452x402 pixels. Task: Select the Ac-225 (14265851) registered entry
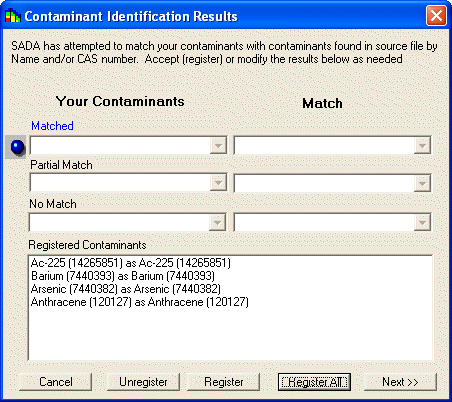(x=131, y=263)
